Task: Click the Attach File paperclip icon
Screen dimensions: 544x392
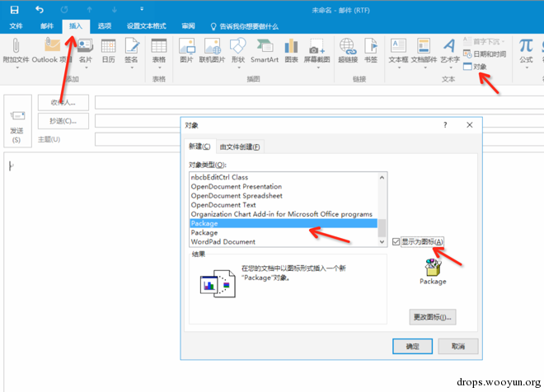Action: coord(16,46)
